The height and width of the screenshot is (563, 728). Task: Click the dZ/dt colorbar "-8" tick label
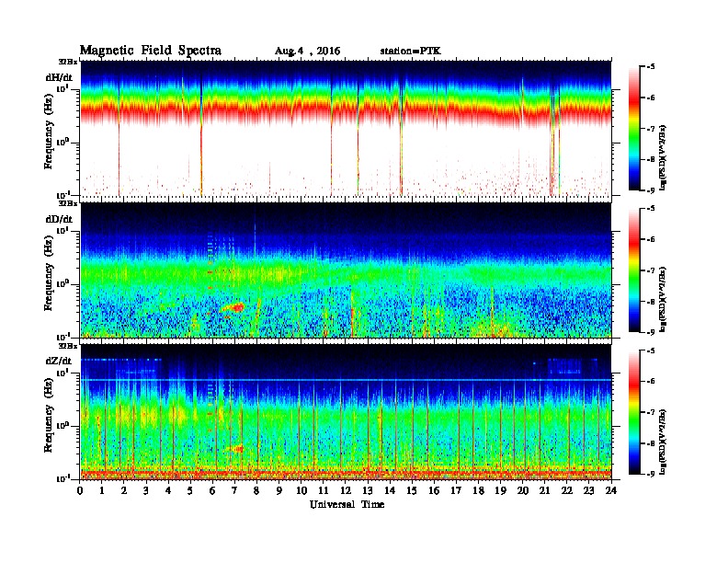tap(651, 443)
